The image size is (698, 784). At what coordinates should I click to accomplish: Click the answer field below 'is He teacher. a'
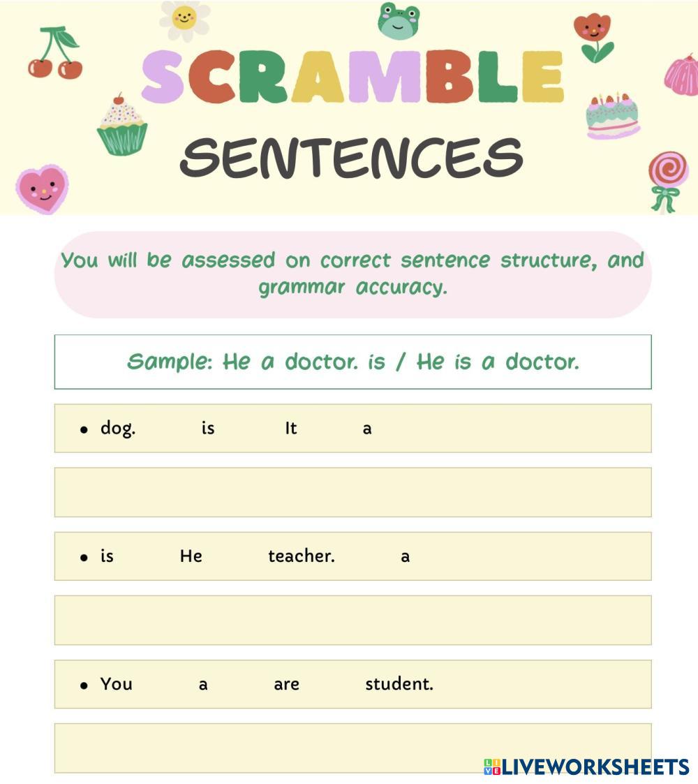[x=352, y=620]
